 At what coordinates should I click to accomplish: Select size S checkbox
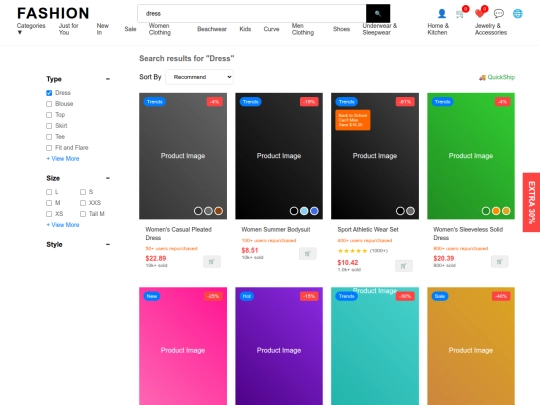click(83, 192)
